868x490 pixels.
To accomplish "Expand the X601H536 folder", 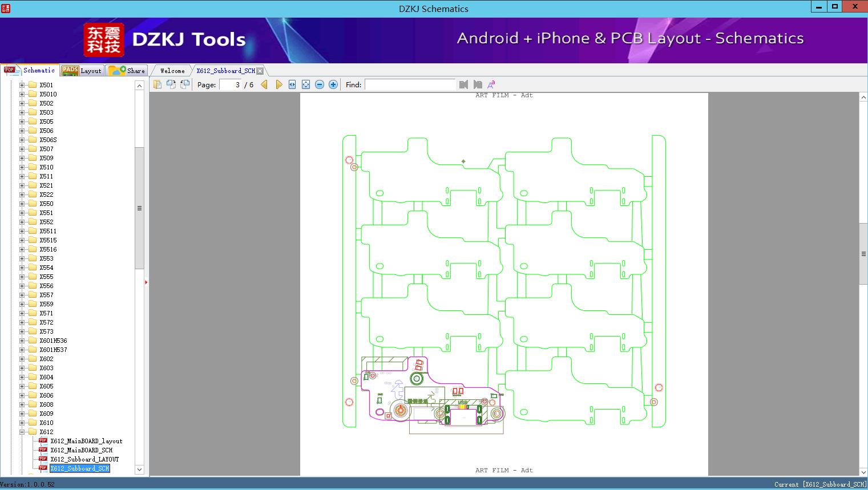I will pos(22,341).
